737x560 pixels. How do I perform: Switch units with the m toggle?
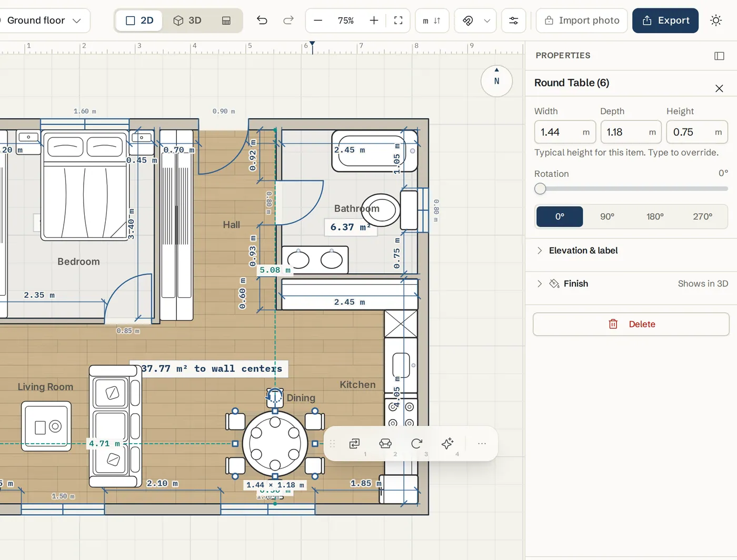432,21
